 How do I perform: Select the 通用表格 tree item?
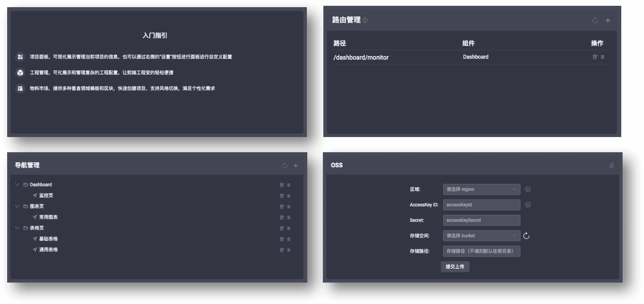click(x=48, y=250)
